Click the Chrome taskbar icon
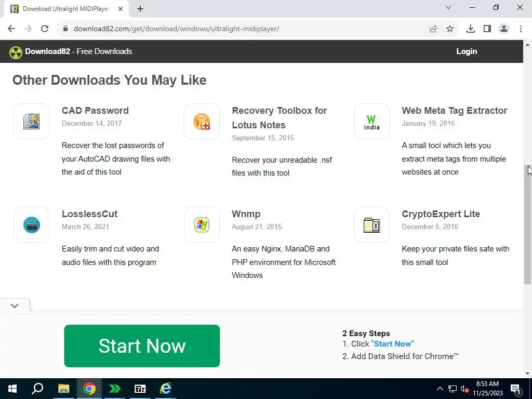Image resolution: width=532 pixels, height=399 pixels. tap(89, 389)
